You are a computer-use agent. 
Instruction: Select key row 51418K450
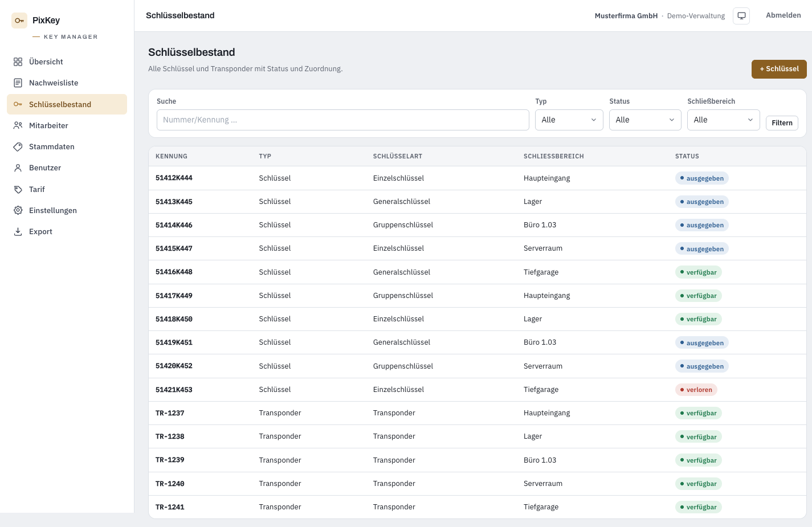pos(478,319)
